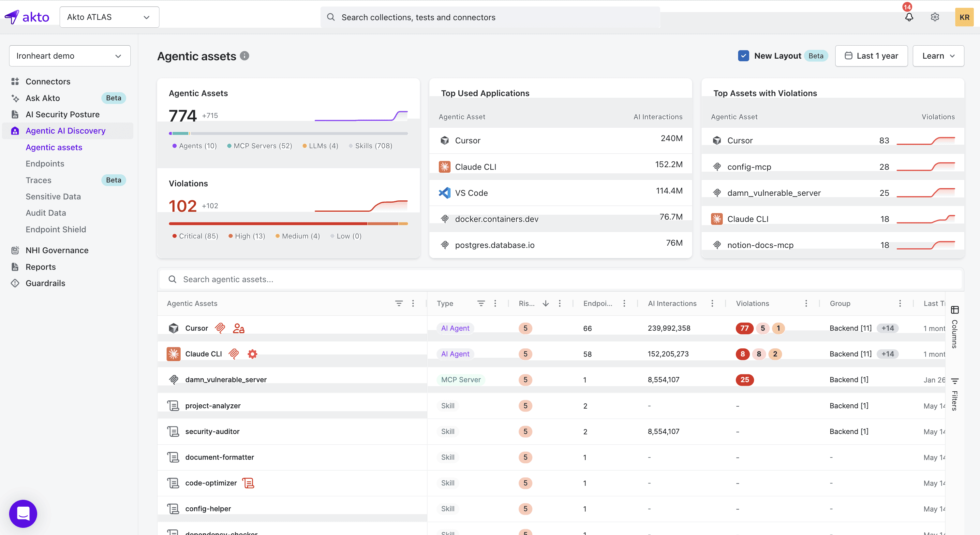Screen dimensions: 980x535
Task: Expand the +14 groups badge in Cursor row
Action: point(887,328)
